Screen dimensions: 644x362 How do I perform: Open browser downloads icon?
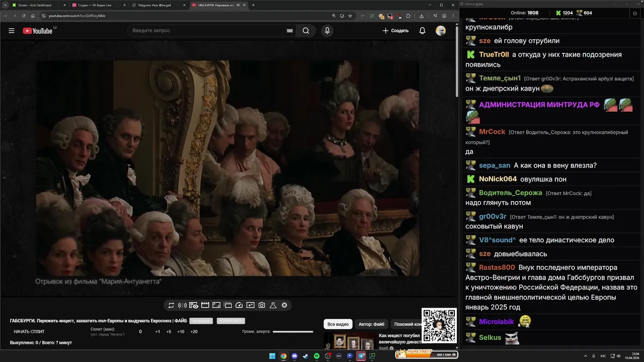(422, 16)
